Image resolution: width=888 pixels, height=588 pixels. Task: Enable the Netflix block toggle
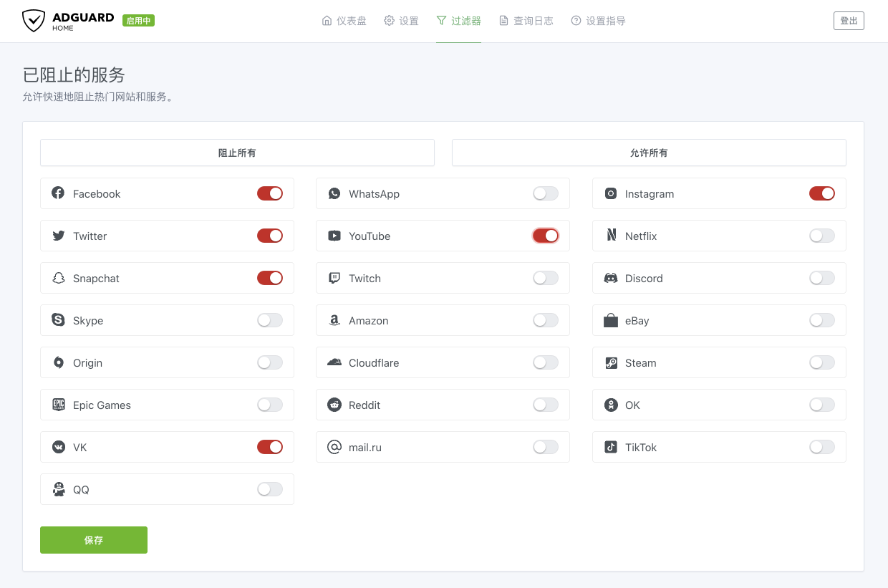click(822, 236)
